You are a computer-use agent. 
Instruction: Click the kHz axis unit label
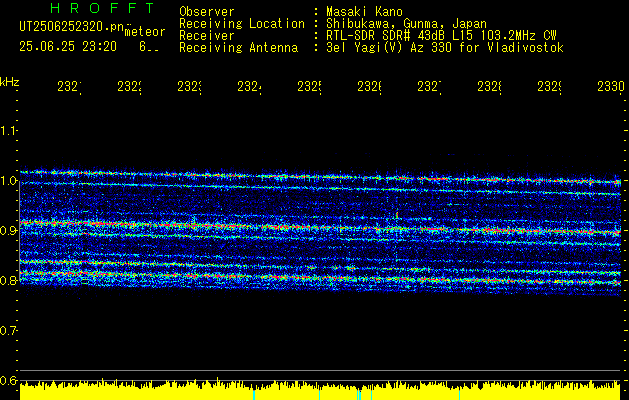tap(9, 82)
